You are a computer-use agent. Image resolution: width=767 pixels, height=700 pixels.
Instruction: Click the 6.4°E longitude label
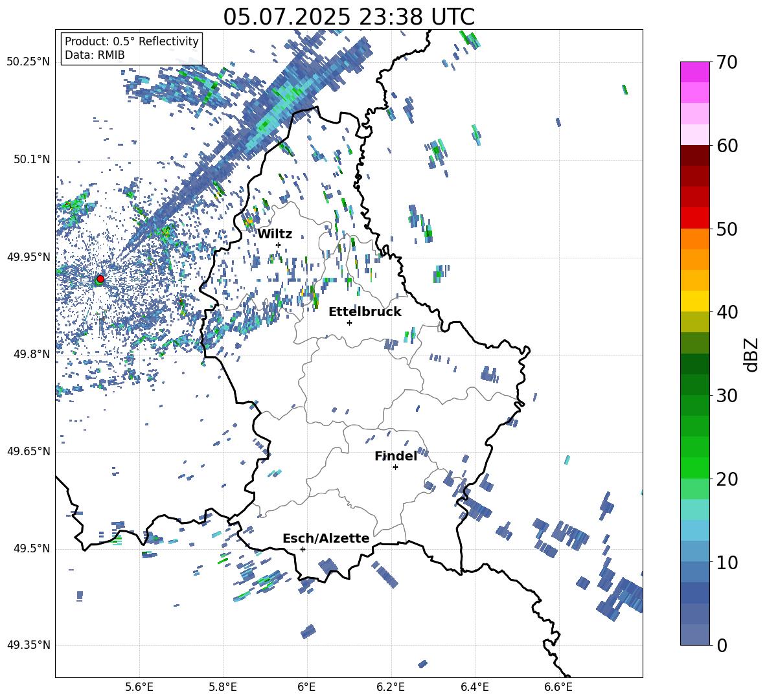474,687
